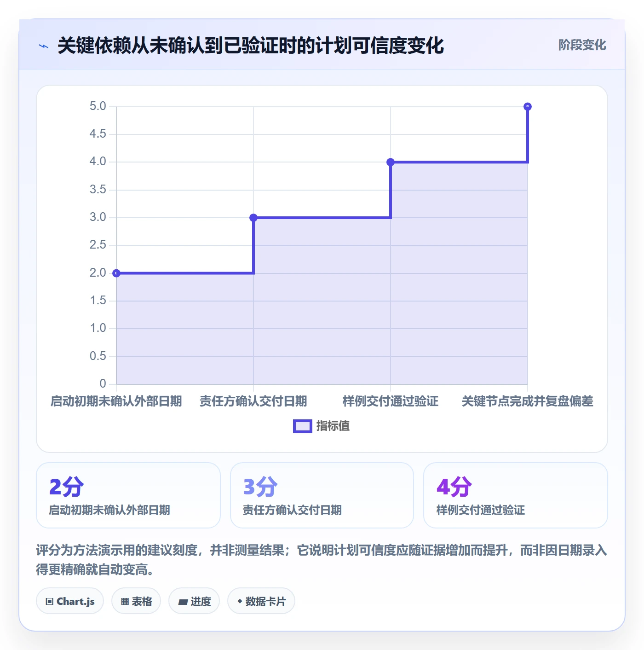Click the y-axis value 5.0
This screenshot has height=650, width=644.
[x=98, y=106]
